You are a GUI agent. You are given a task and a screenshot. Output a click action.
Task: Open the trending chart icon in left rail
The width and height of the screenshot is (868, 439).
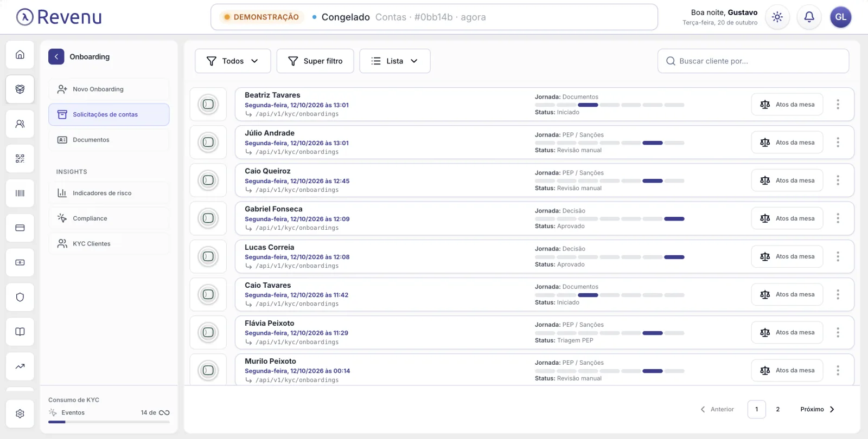20,367
